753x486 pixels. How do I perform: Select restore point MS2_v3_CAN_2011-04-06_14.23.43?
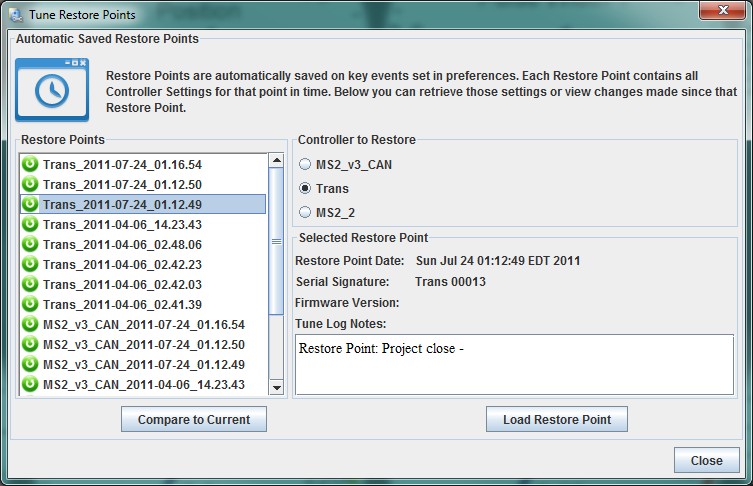[x=143, y=384]
